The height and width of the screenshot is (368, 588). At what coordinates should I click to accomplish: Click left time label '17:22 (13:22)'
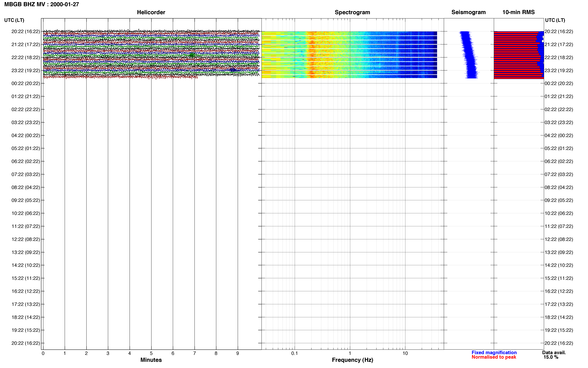pos(26,304)
